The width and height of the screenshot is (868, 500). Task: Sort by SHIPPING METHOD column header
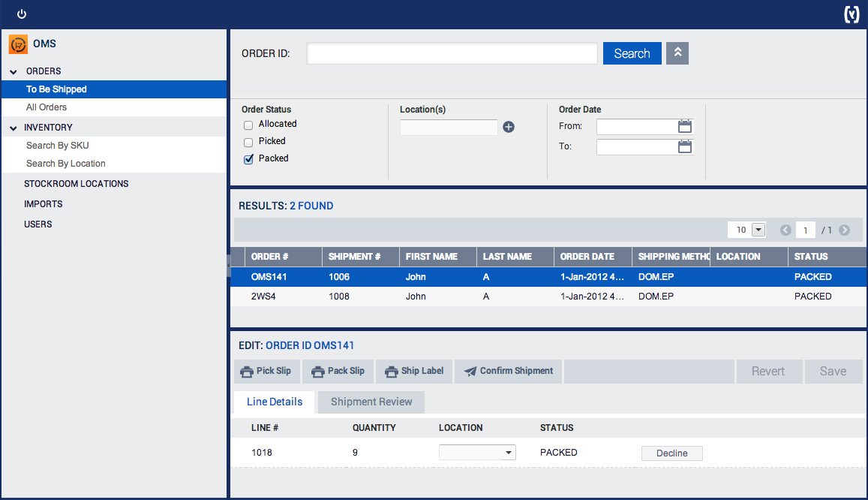(671, 257)
